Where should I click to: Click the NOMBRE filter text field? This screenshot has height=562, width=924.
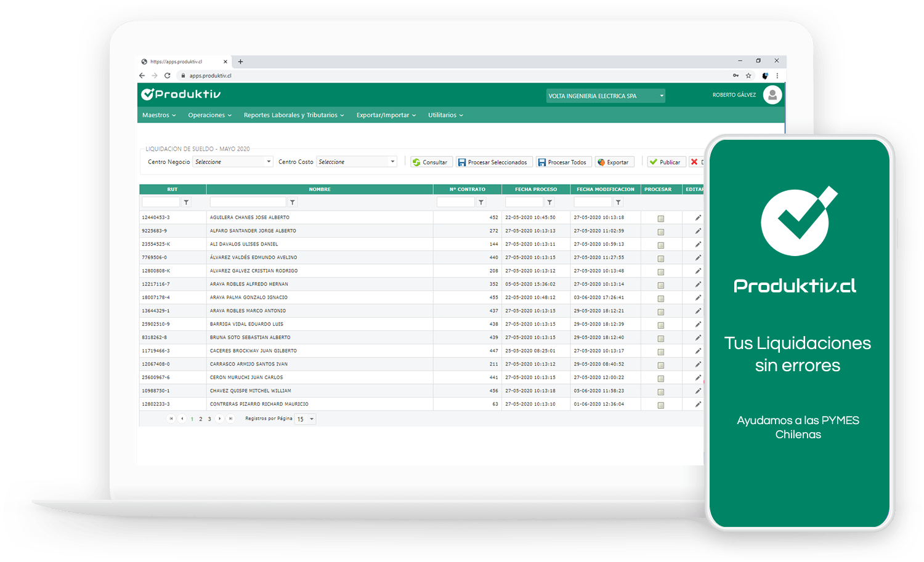[x=248, y=202]
